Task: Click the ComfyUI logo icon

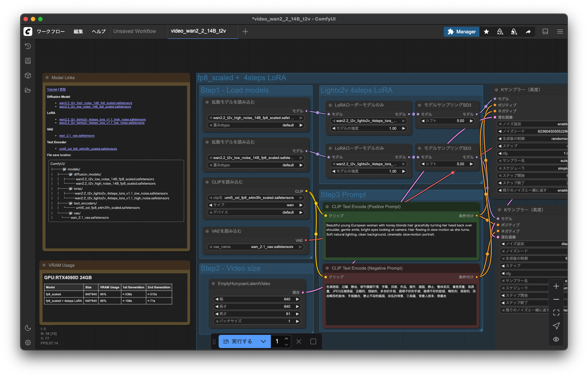Action: click(28, 32)
